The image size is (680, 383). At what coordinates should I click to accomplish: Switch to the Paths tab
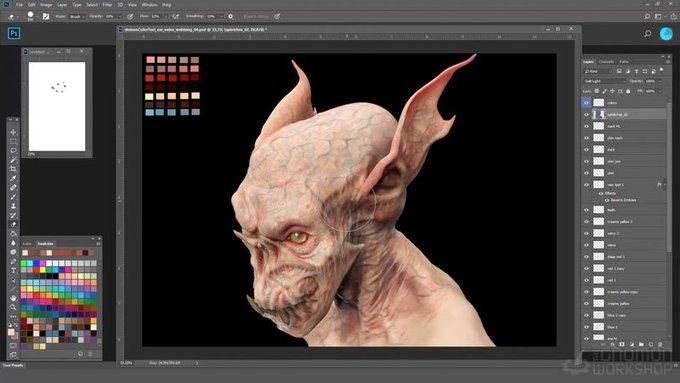coord(624,62)
